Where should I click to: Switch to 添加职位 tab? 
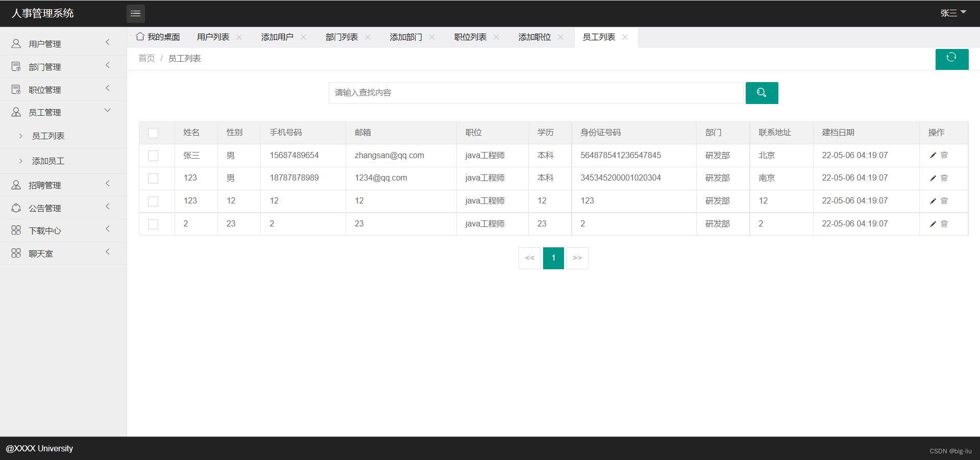pyautogui.click(x=534, y=37)
